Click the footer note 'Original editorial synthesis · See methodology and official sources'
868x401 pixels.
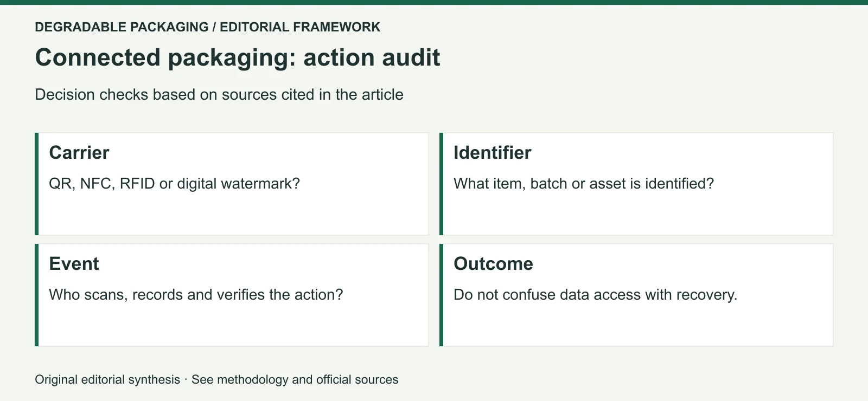pyautogui.click(x=216, y=379)
